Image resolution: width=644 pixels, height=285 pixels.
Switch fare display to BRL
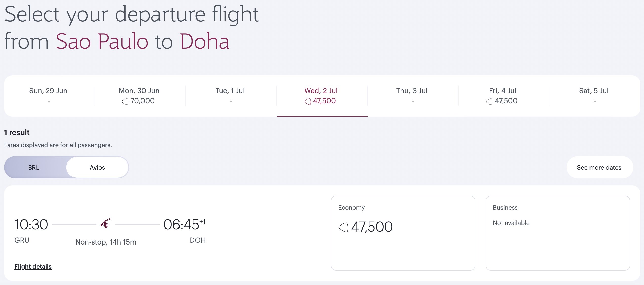point(34,167)
